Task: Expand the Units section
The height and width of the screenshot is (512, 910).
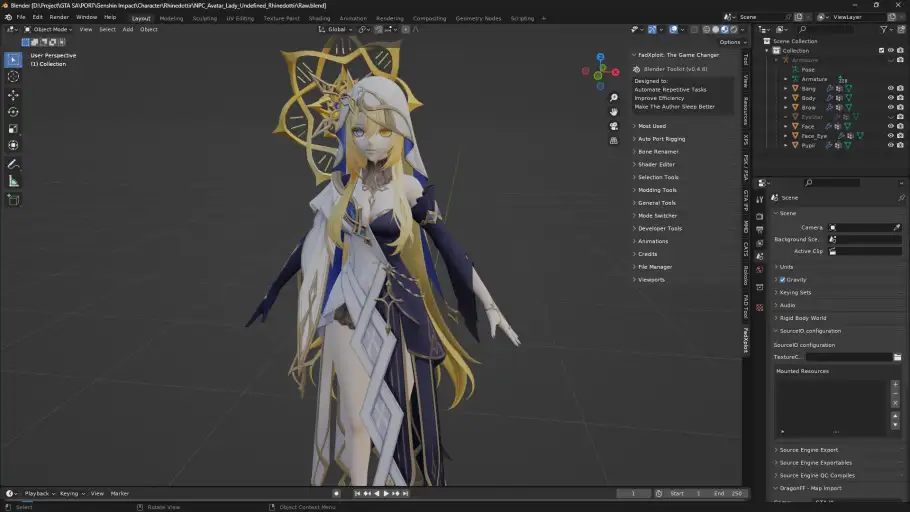Action: click(786, 267)
